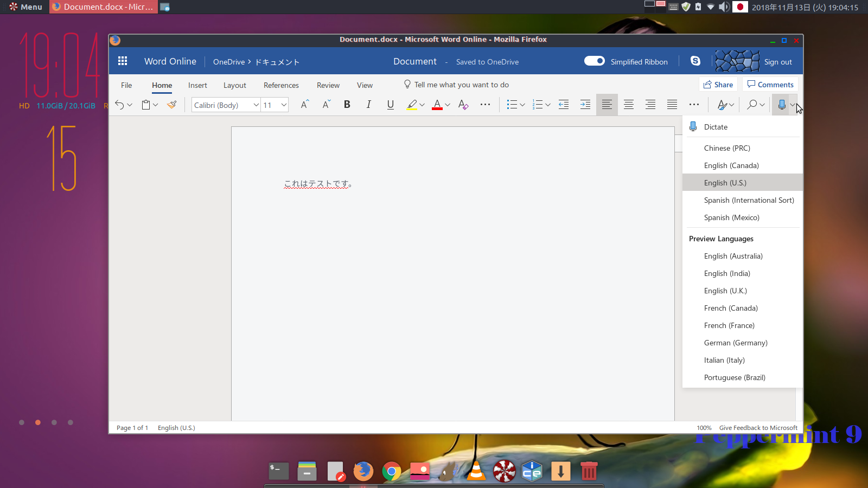Image resolution: width=868 pixels, height=488 pixels.
Task: Center align the paragraph
Action: [x=629, y=105]
